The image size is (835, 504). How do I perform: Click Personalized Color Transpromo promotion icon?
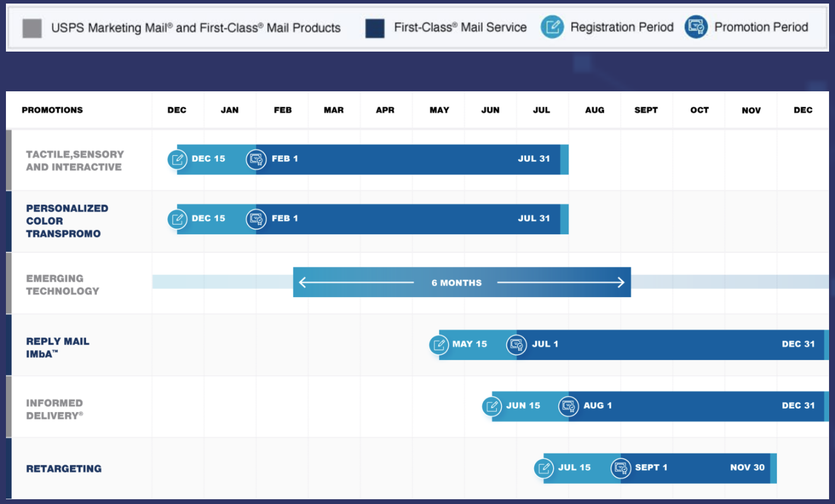256,219
